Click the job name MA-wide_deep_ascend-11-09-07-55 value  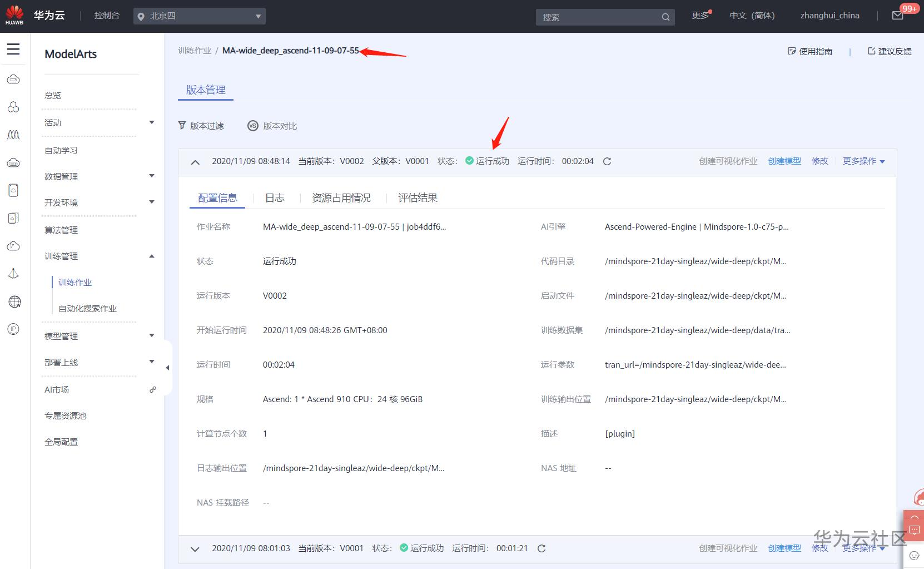(354, 227)
